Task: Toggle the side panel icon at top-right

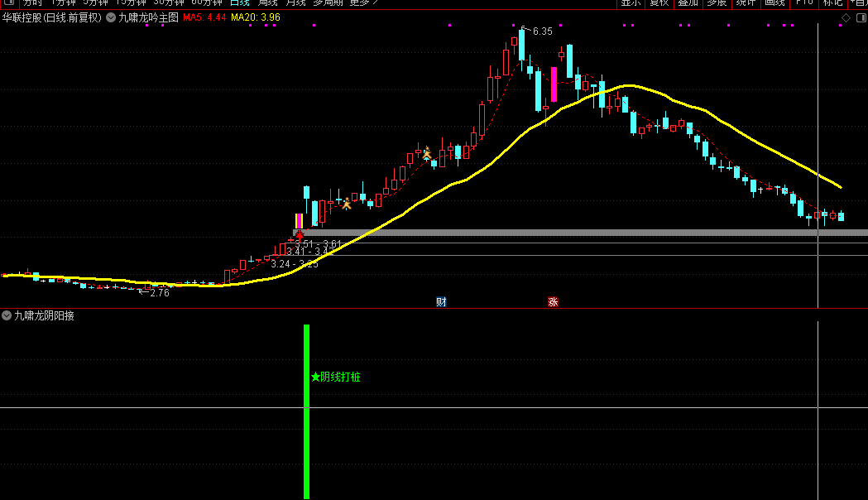Action: pos(861,17)
